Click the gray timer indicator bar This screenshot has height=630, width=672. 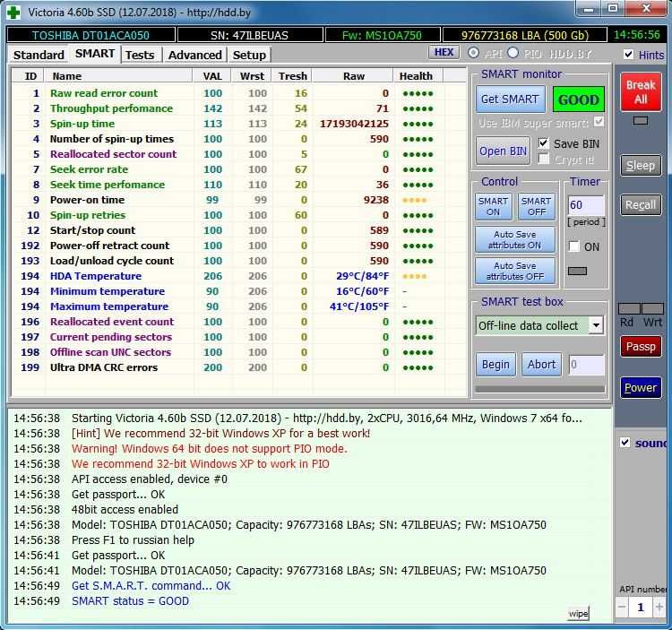tap(577, 271)
